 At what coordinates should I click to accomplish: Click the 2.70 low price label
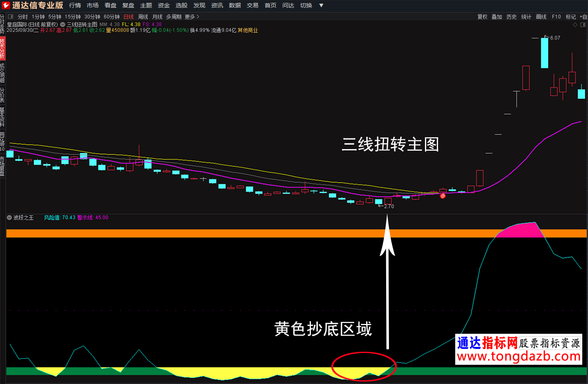[389, 207]
